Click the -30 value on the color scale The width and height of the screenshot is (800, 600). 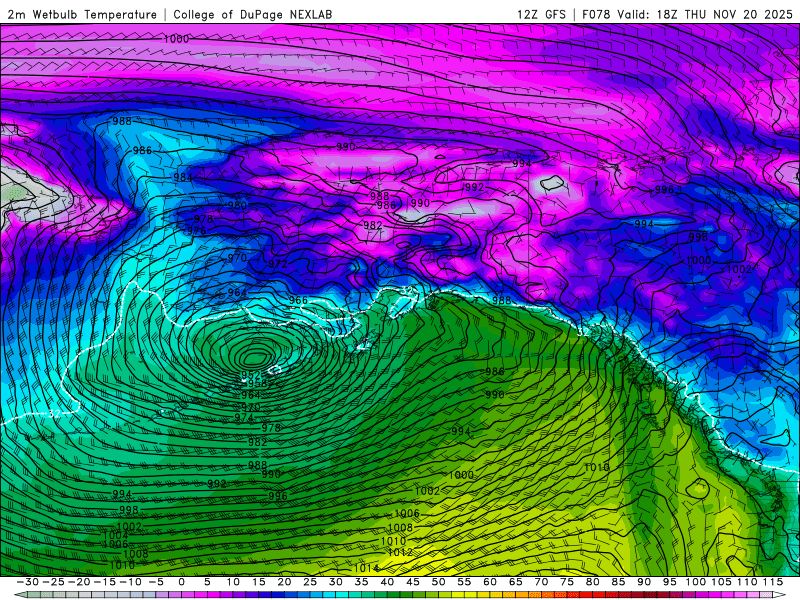click(x=28, y=582)
